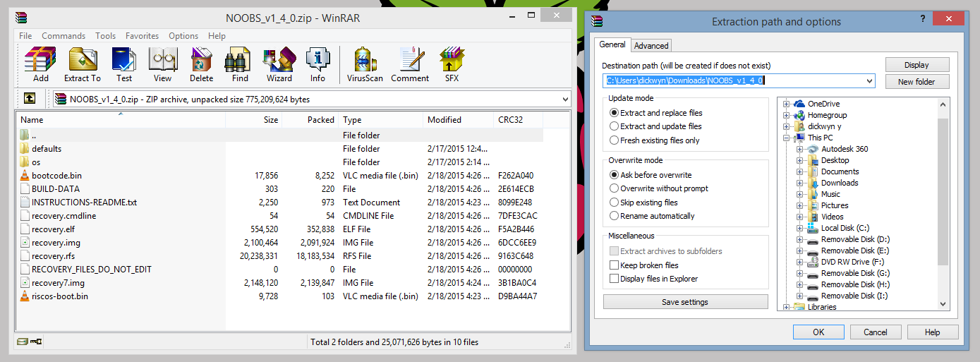Click the New folder button

(917, 82)
